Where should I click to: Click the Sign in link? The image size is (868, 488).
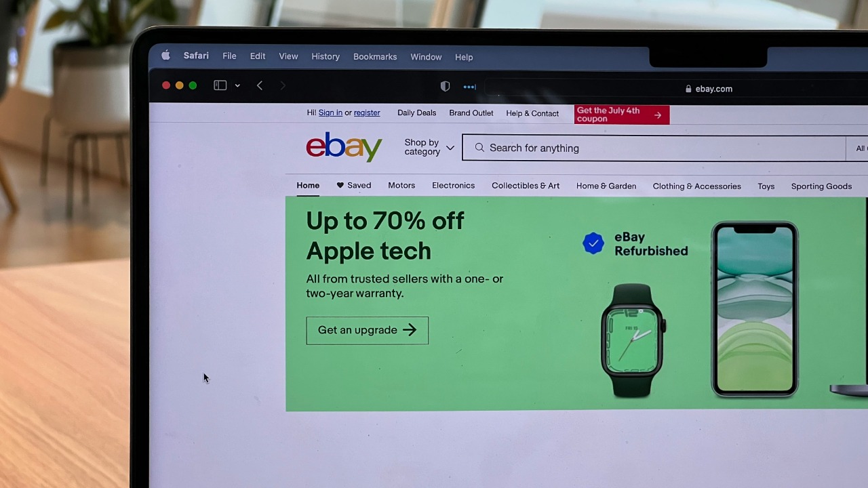coord(330,113)
